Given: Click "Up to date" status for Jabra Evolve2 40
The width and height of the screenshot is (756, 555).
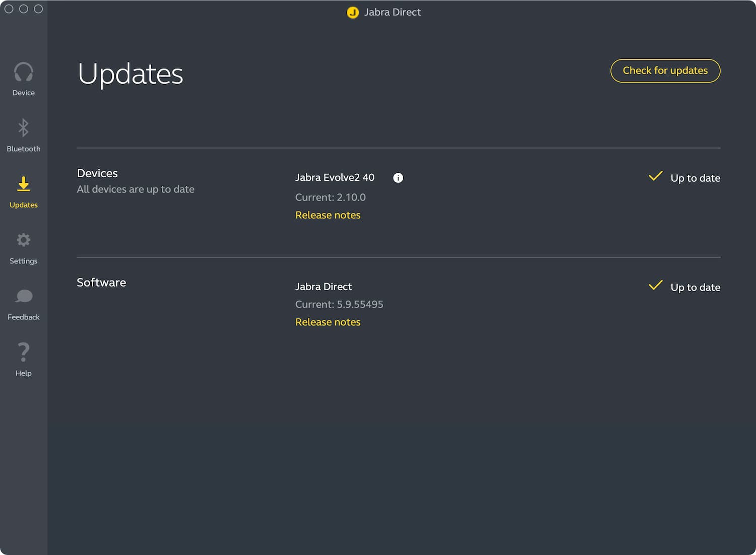Looking at the screenshot, I should tap(696, 178).
